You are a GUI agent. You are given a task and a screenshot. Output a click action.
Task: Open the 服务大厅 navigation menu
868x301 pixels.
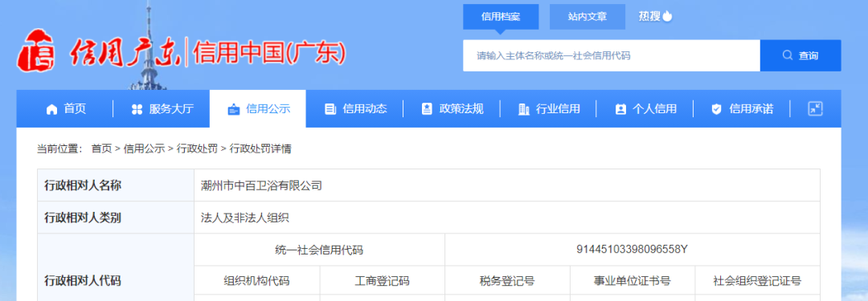click(162, 108)
